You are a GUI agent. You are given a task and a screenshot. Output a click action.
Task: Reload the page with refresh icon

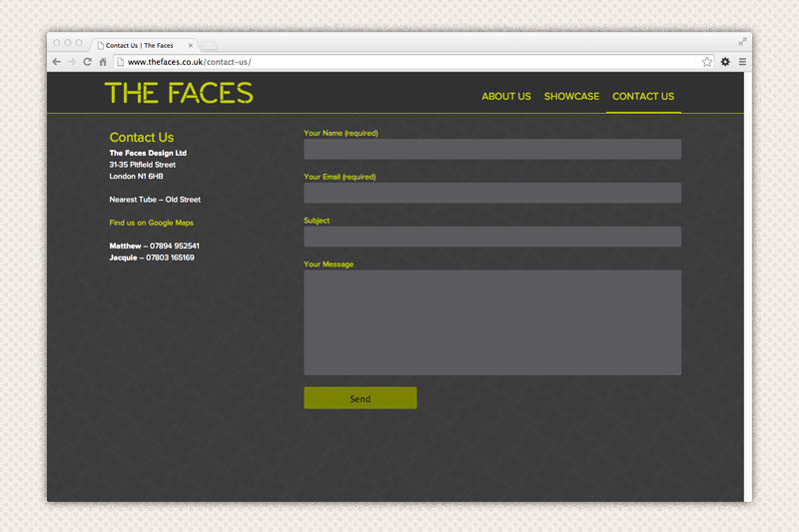click(x=87, y=62)
